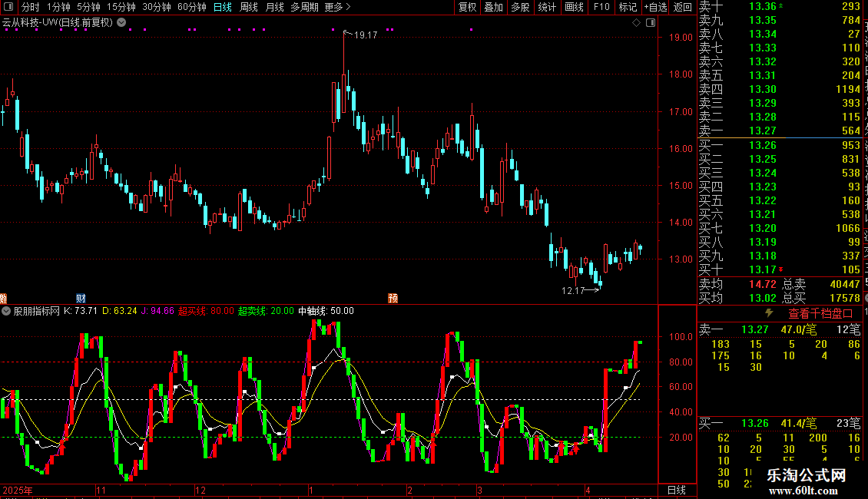Select 卖九 price 13.35
Viewport: 868px width, 499px height.
[762, 20]
